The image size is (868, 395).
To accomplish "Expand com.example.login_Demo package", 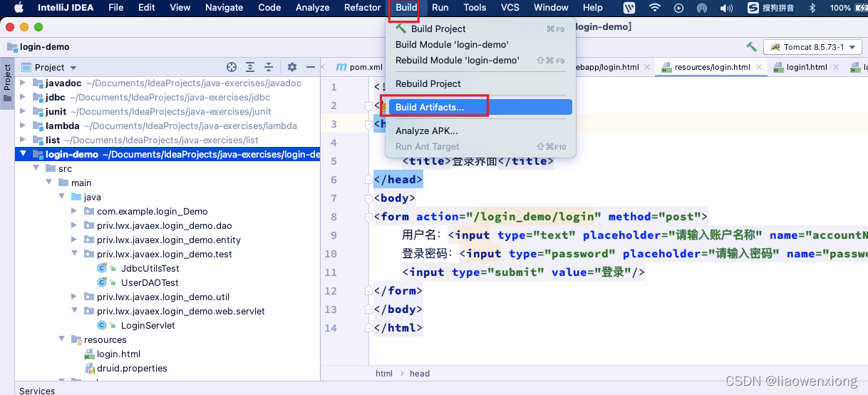I will tap(74, 211).
